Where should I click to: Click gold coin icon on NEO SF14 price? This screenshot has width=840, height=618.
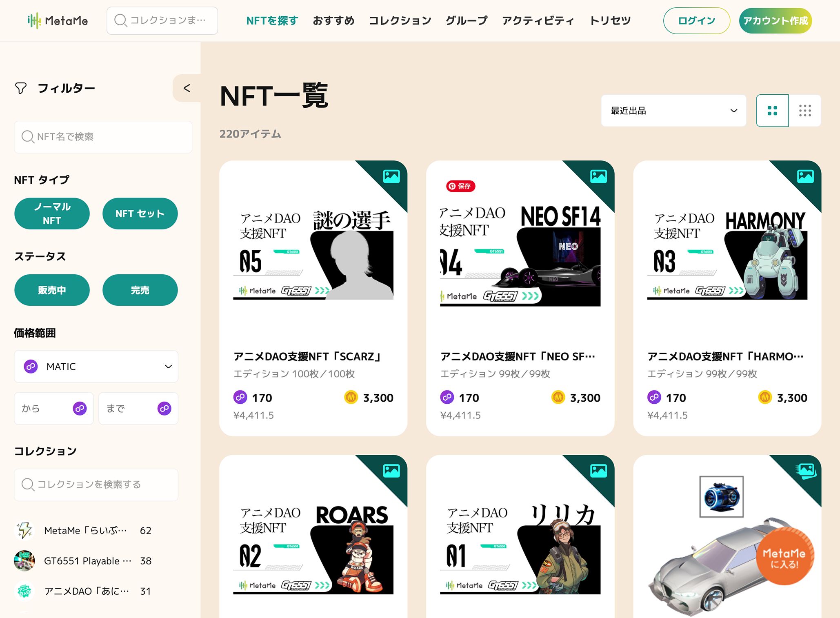[x=558, y=397]
